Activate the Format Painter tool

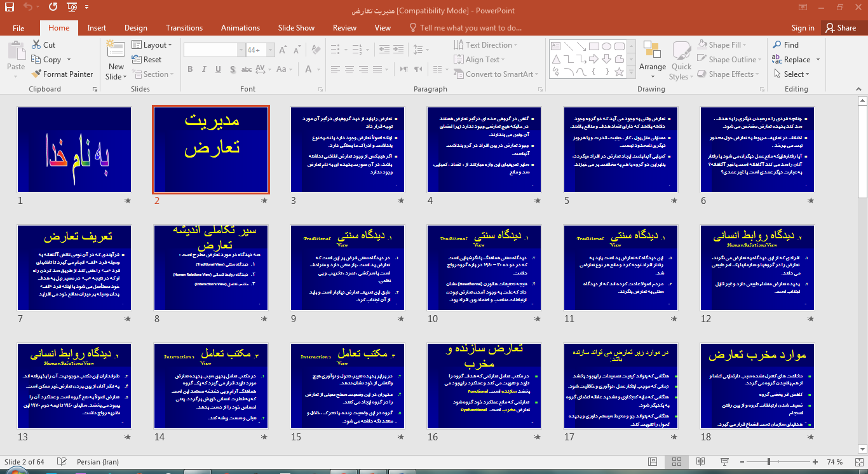click(62, 74)
